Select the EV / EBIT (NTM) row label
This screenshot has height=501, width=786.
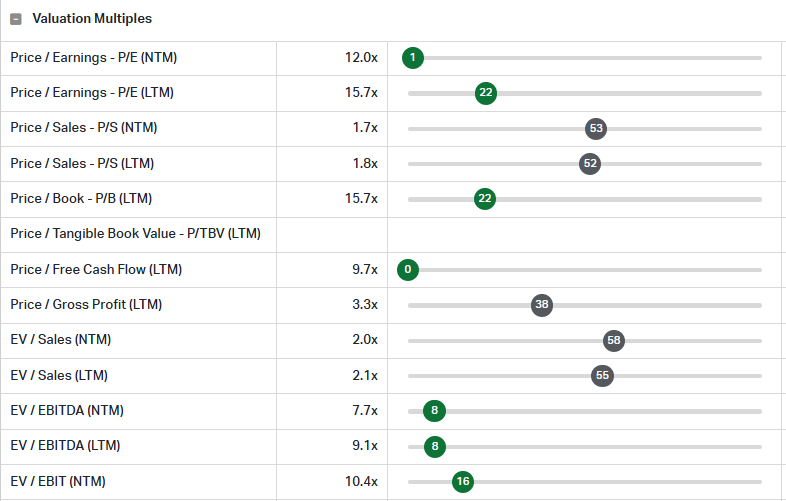click(x=57, y=481)
